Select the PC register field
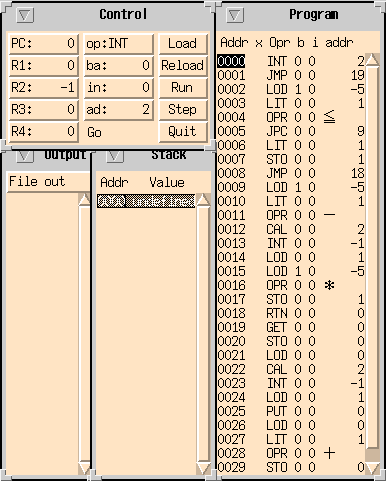The width and height of the screenshot is (386, 481). click(x=43, y=44)
